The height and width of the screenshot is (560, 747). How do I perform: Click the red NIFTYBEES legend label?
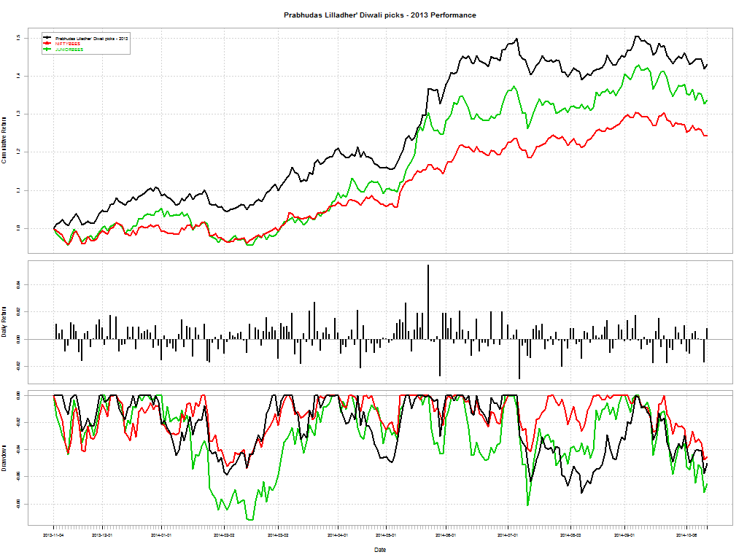tap(68, 44)
